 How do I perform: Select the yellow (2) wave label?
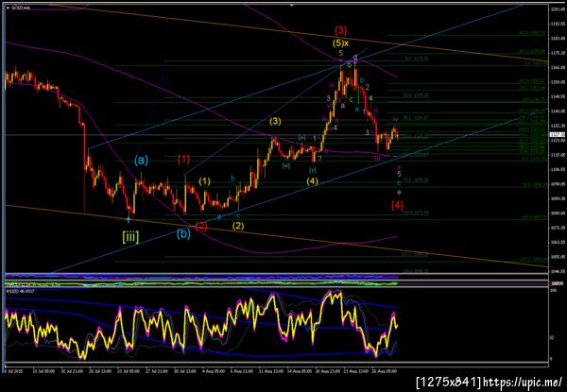238,226
